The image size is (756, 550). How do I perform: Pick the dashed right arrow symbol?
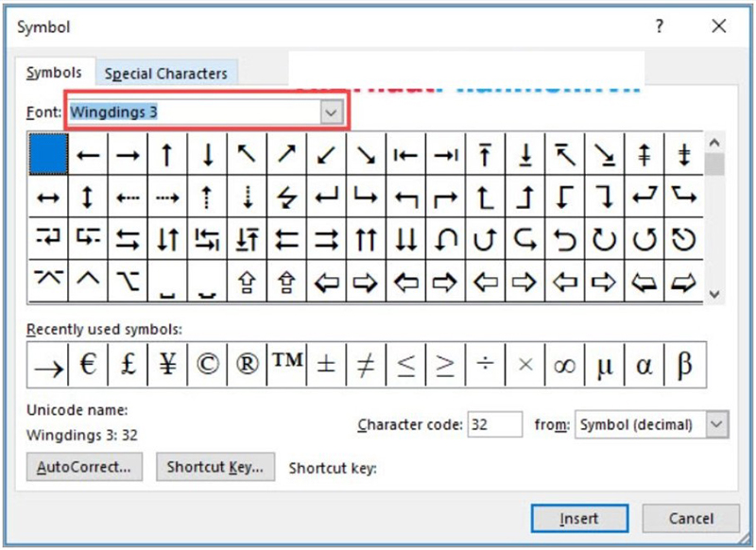click(x=167, y=198)
